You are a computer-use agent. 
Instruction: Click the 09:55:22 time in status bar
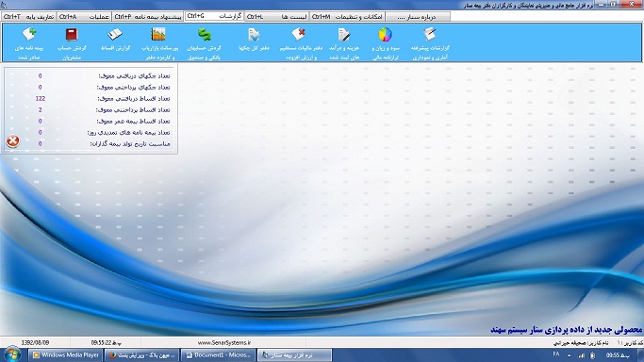[106, 342]
